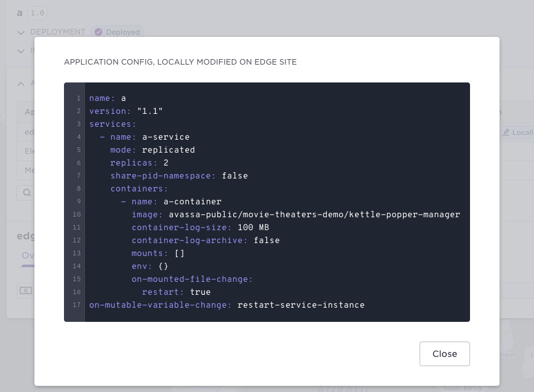Click the version "1.1" value
The width and height of the screenshot is (534, 392).
(149, 111)
